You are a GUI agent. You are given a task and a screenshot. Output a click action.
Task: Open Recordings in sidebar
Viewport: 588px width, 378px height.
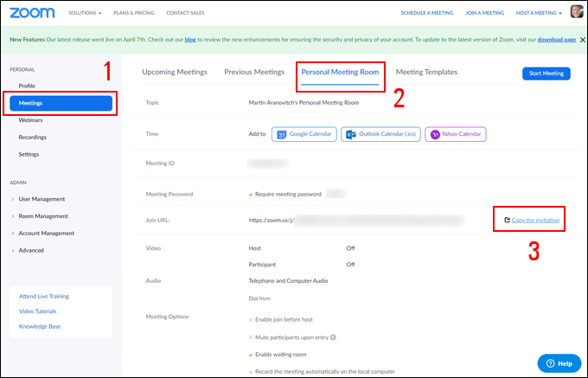coord(33,138)
